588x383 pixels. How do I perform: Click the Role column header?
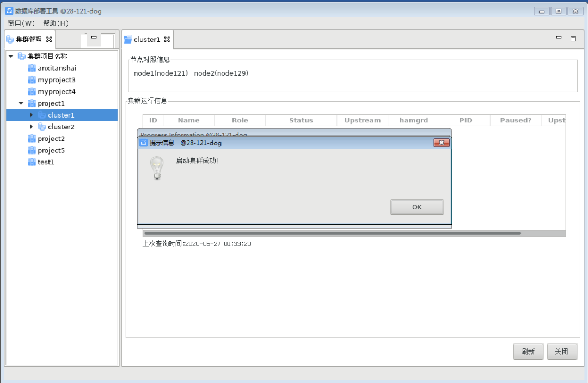[x=240, y=120]
